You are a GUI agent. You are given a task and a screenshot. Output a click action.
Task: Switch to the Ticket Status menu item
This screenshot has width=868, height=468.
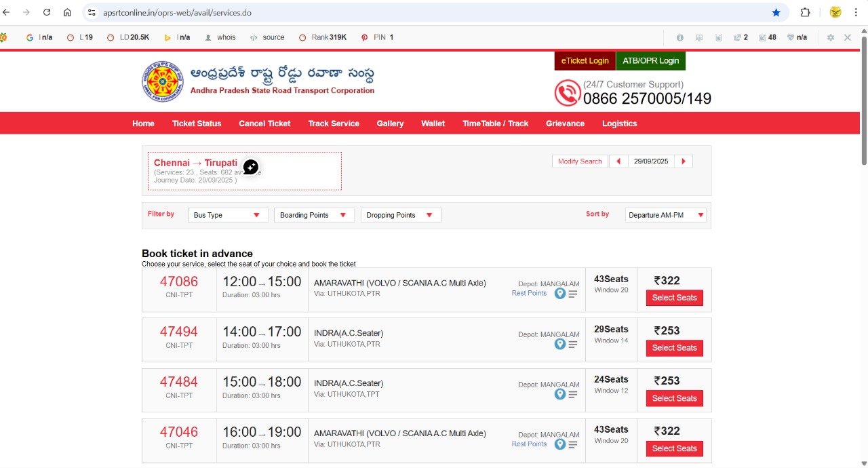[x=197, y=123]
